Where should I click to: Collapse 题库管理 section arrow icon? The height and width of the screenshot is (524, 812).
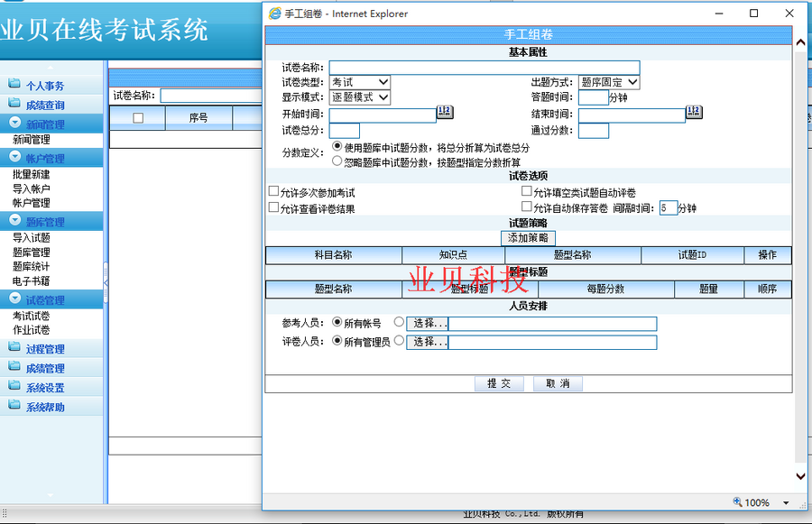(x=15, y=220)
